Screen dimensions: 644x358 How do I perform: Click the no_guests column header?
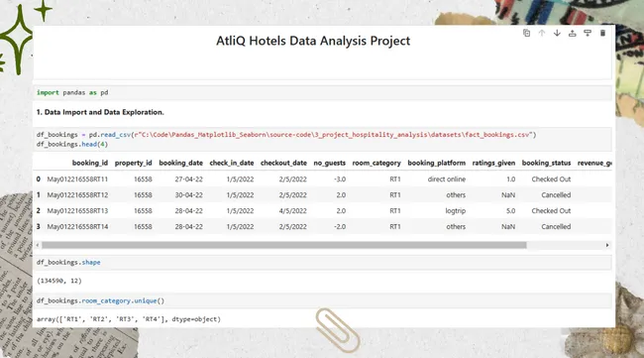tap(329, 163)
